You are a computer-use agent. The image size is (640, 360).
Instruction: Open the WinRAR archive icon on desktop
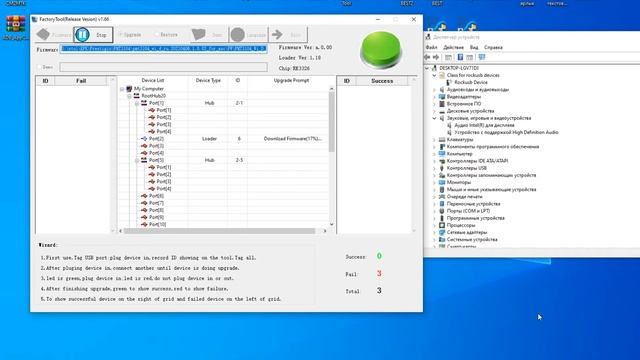tap(16, 24)
